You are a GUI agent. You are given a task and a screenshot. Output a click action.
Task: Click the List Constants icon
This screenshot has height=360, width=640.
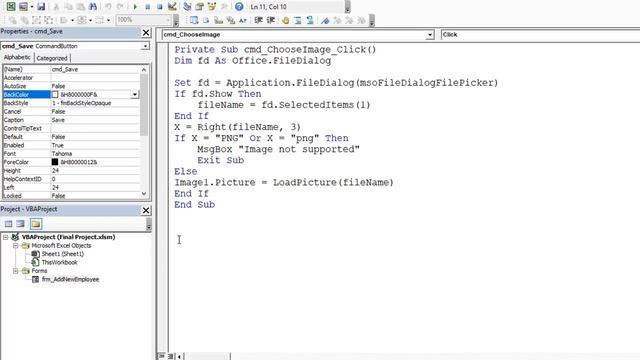[206, 20]
